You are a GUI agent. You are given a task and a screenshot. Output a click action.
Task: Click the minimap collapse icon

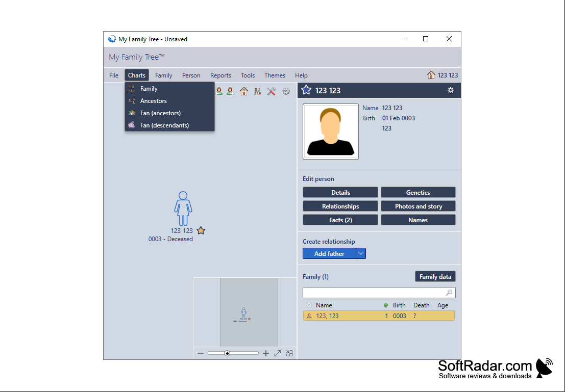coord(289,353)
